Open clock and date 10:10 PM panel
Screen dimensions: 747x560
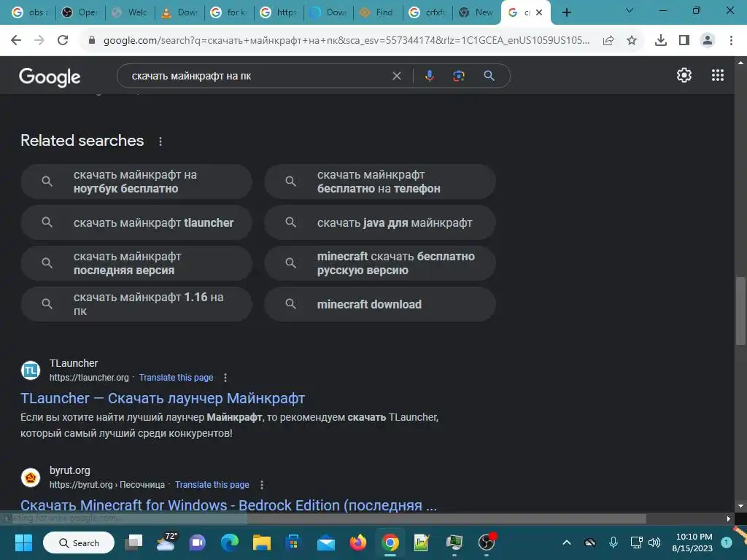tap(693, 542)
